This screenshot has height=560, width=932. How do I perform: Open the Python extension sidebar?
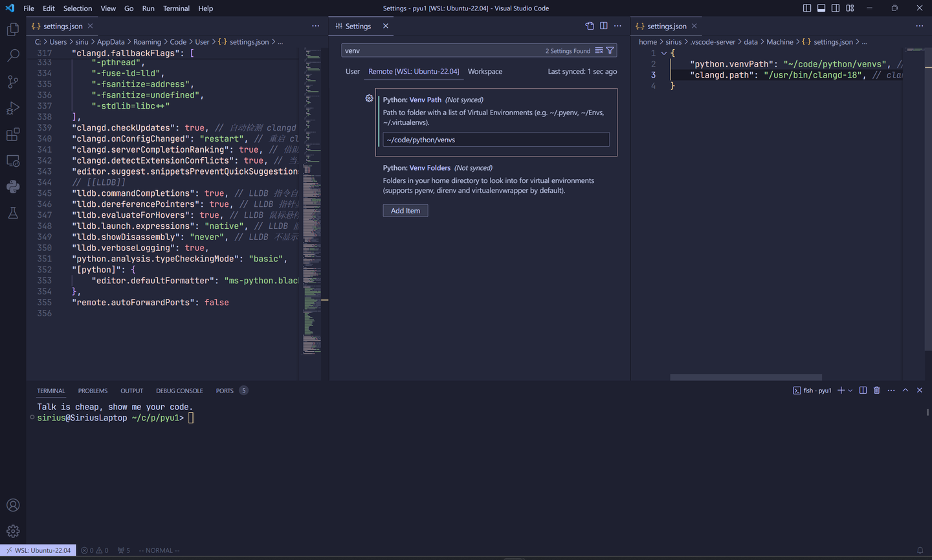click(13, 186)
